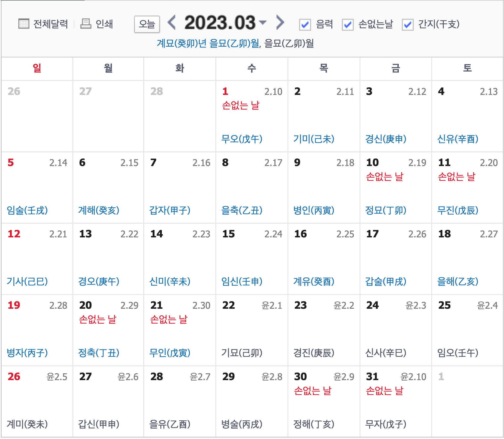
Task: Open the 2023.03 month dropdown arrow
Action: 263,23
